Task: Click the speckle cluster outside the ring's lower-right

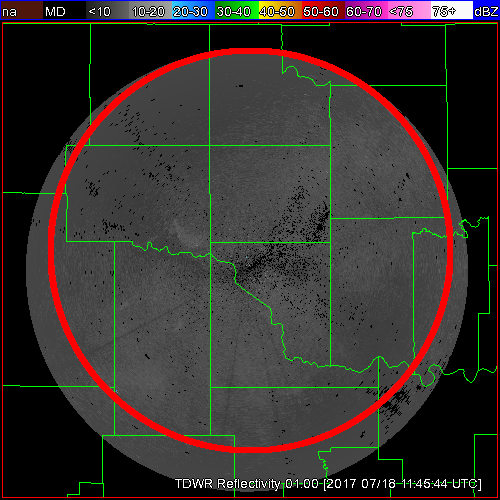Action: (x=397, y=400)
